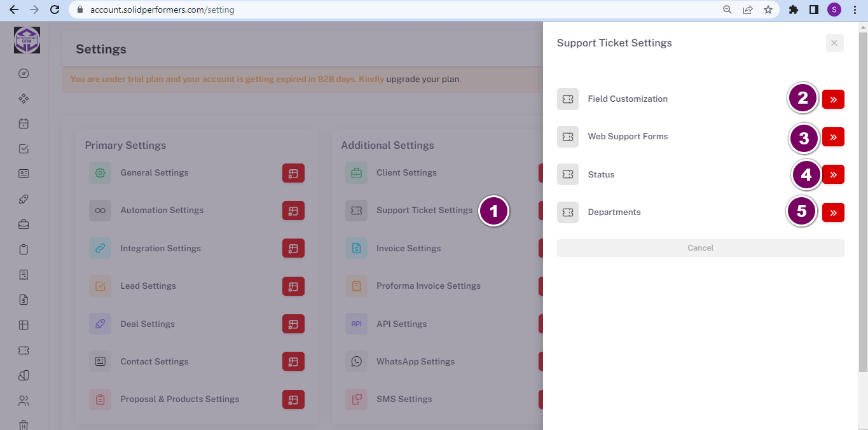Select Departments label

pyautogui.click(x=614, y=212)
